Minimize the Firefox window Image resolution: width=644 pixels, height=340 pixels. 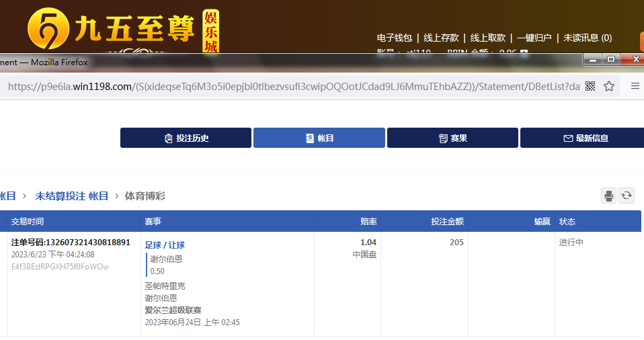(593, 60)
